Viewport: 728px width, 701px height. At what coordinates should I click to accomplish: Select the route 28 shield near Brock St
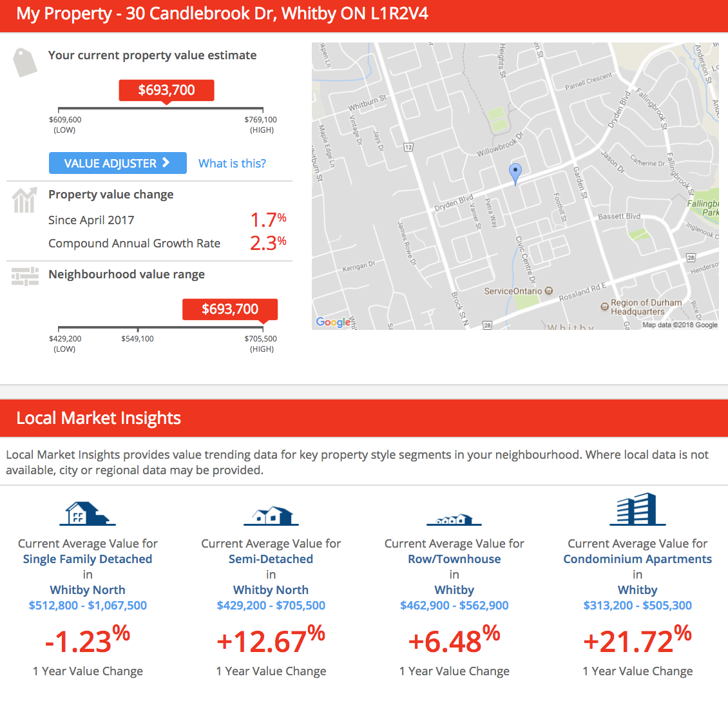[487, 325]
